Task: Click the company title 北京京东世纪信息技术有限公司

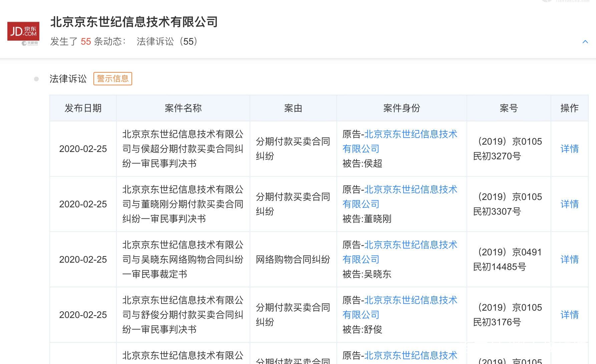Action: click(134, 22)
